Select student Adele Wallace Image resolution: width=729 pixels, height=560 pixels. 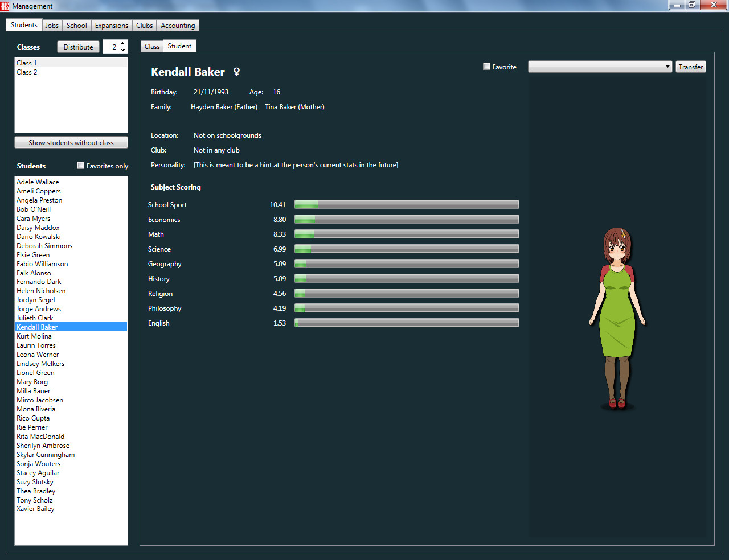click(71, 182)
